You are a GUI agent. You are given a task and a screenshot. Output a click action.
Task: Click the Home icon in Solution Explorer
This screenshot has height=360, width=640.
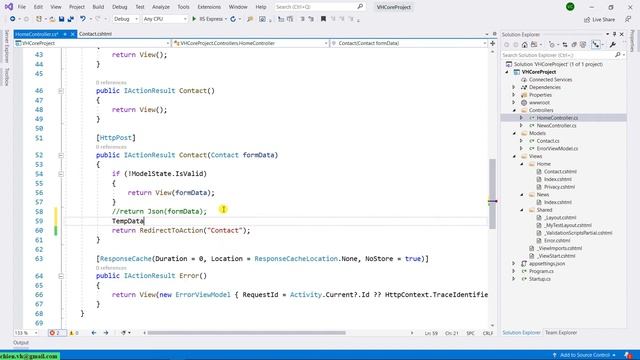(524, 45)
